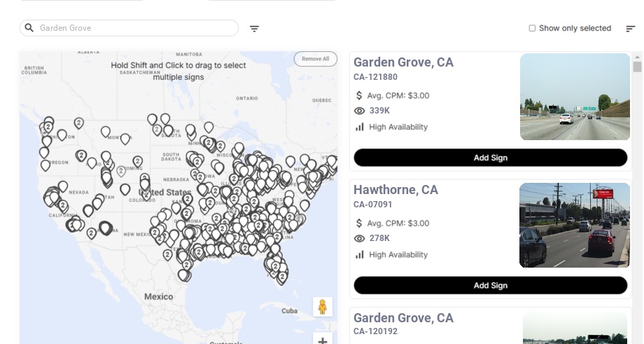
Task: Add Sign for Garden Grove CA-121880
Action: coord(490,158)
